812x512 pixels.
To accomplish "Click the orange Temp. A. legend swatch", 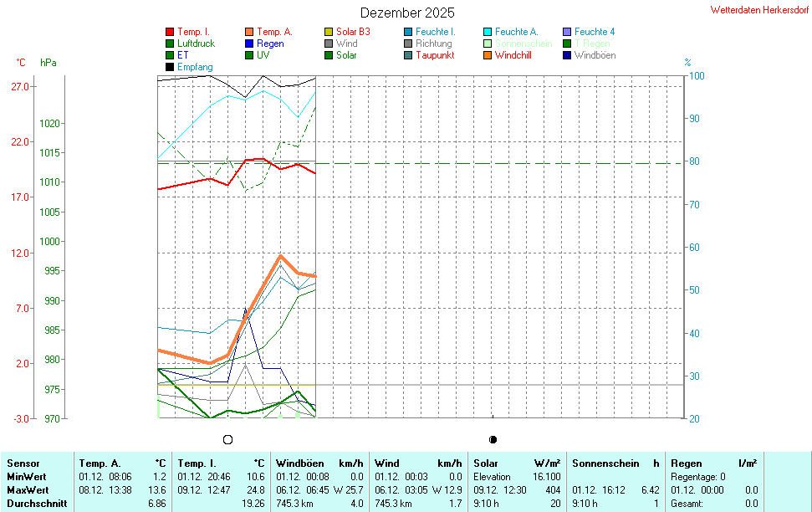I will coord(249,32).
